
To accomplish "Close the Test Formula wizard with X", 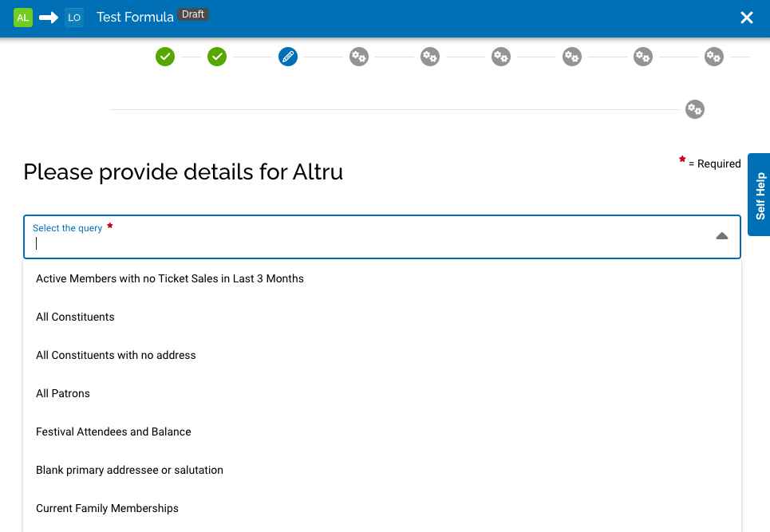I will click(747, 18).
